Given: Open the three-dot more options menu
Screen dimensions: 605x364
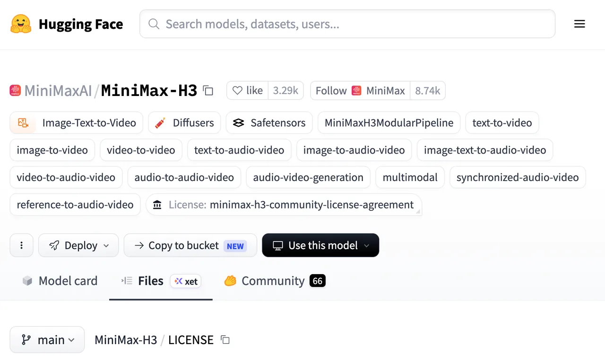Looking at the screenshot, I should tap(22, 245).
